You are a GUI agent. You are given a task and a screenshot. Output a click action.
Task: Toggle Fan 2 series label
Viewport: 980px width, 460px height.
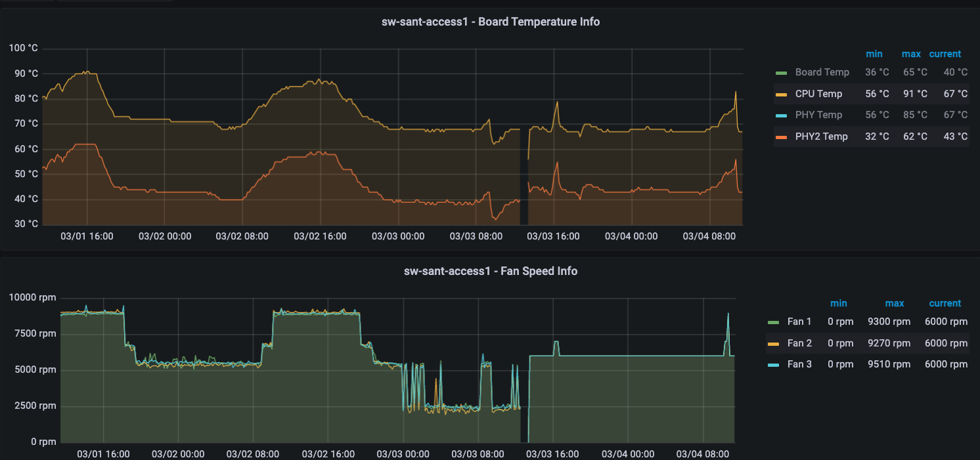(799, 343)
